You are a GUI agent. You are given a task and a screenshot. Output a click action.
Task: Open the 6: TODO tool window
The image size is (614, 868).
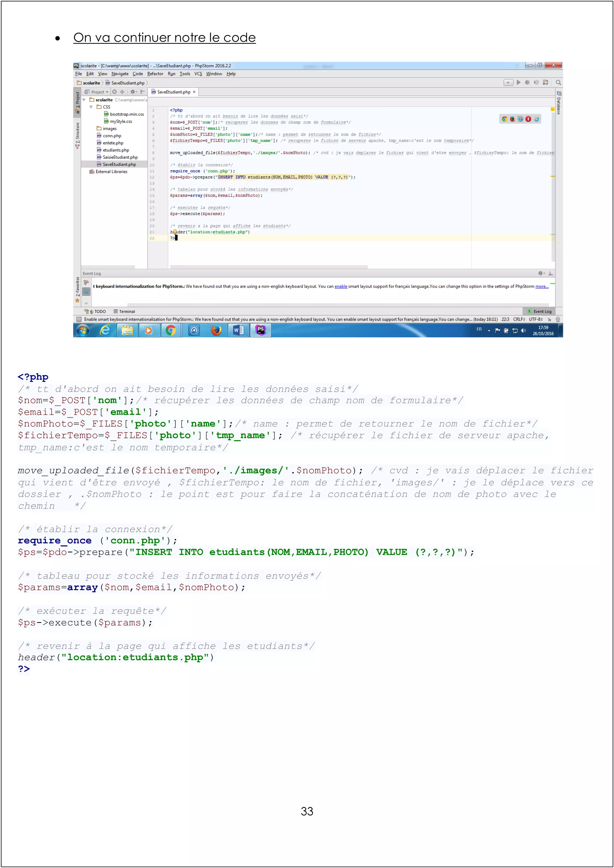[95, 311]
